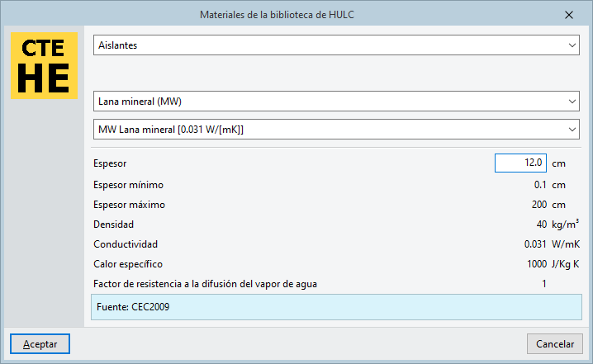
Task: Click the Conductividad label
Action: coord(126,244)
